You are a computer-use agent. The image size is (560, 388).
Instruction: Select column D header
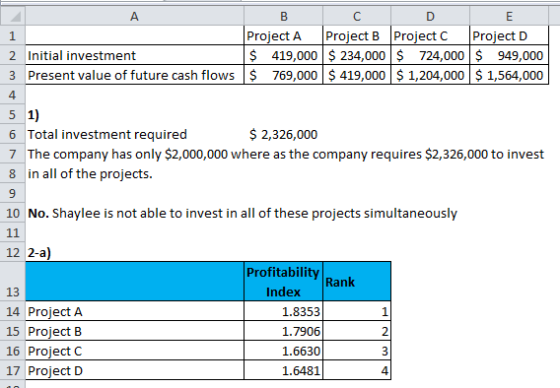click(x=430, y=16)
